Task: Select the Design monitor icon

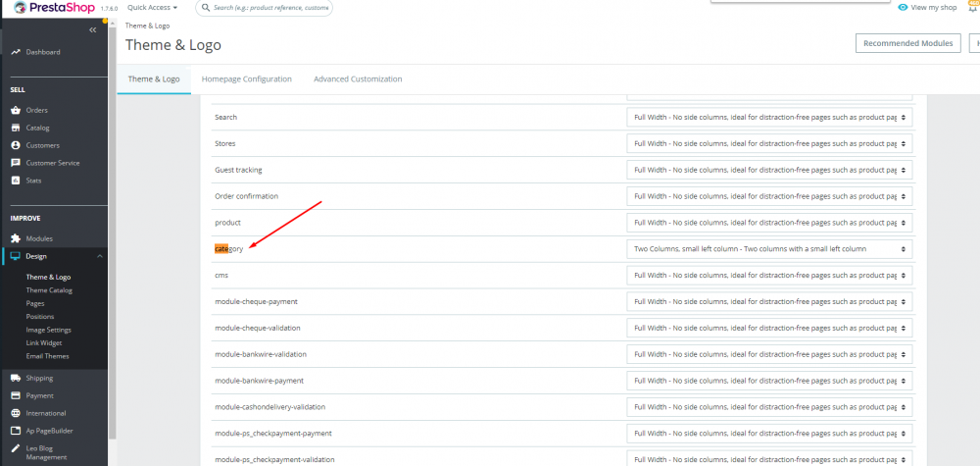Action: [16, 256]
